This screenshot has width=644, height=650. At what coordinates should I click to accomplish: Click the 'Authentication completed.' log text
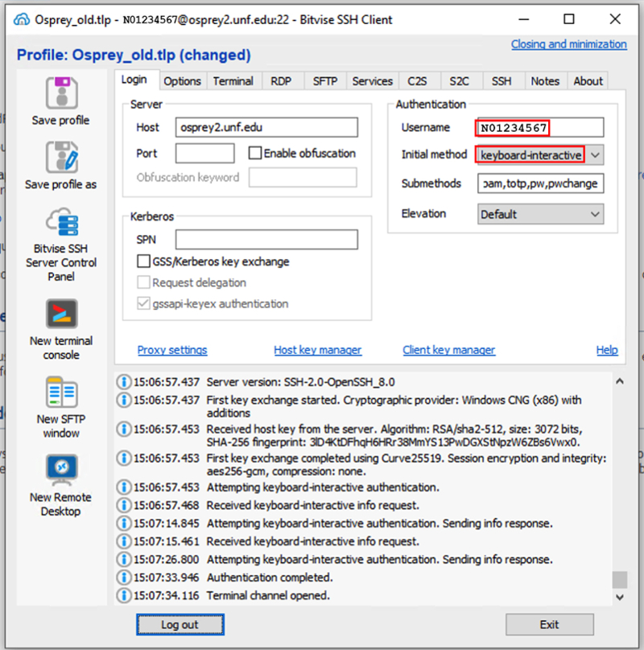270,577
